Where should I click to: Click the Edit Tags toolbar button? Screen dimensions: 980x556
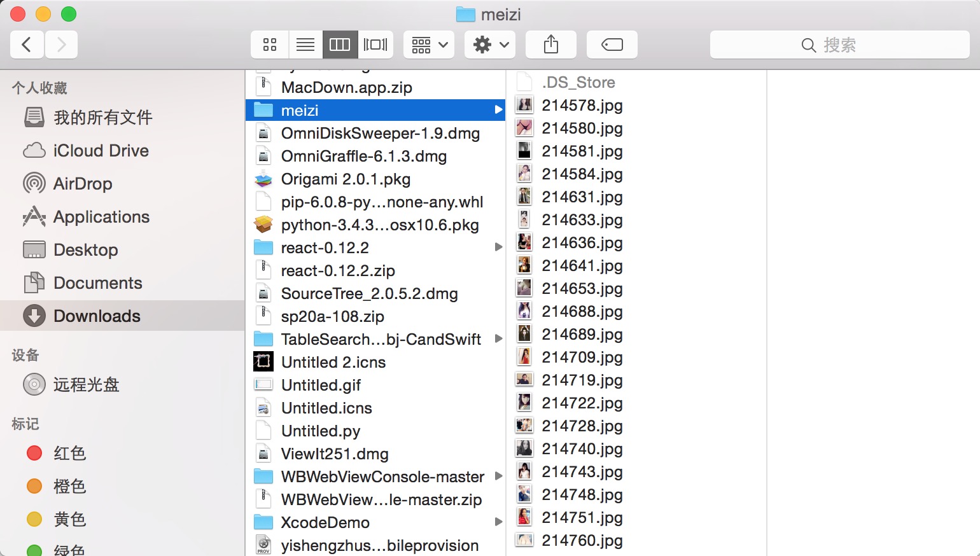coord(612,45)
